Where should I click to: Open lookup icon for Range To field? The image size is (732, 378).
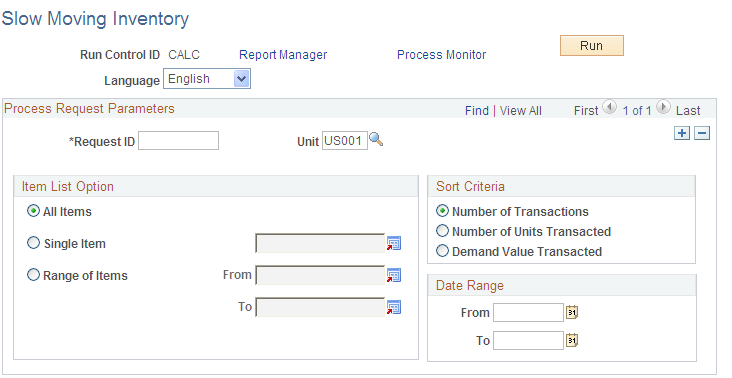pos(394,307)
